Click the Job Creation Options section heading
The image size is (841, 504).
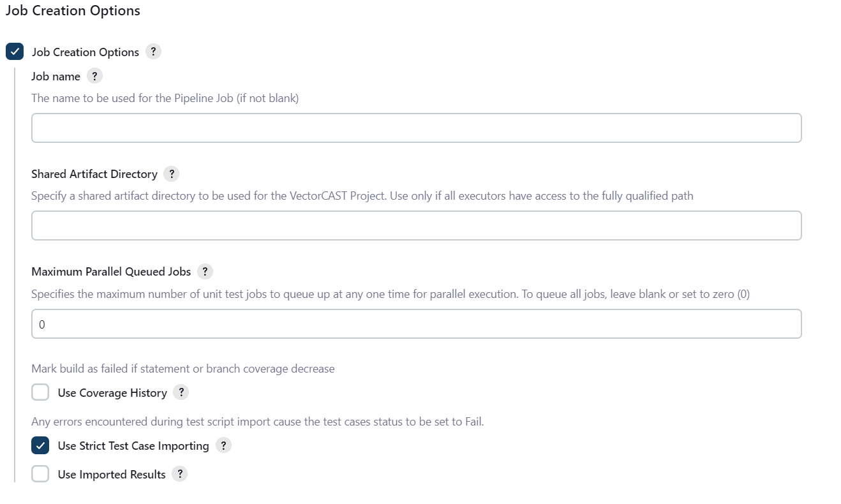73,11
